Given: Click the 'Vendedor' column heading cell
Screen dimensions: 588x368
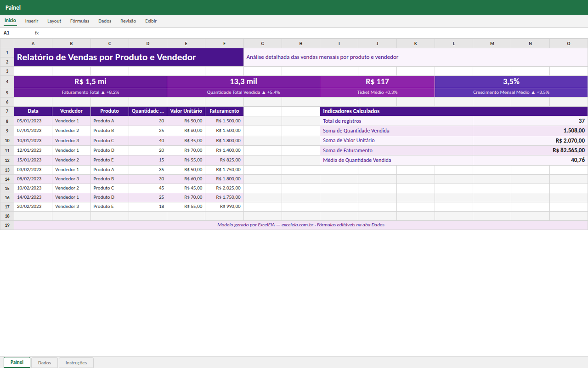Looking at the screenshot, I should [72, 111].
